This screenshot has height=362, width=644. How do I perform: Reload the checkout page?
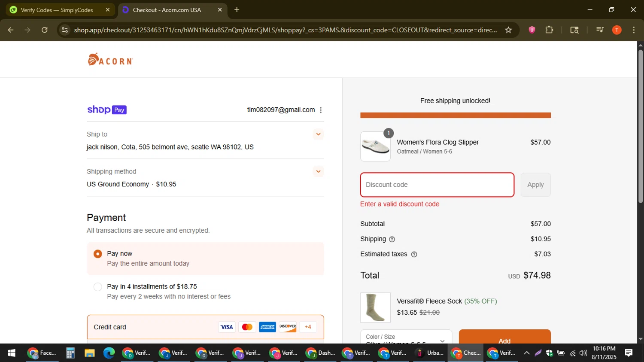point(44,30)
